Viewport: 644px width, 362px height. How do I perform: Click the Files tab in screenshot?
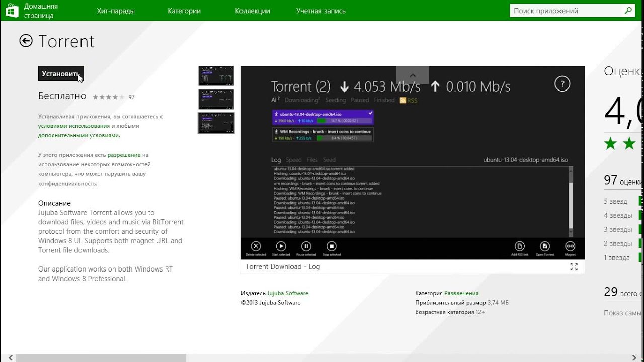pos(312,160)
